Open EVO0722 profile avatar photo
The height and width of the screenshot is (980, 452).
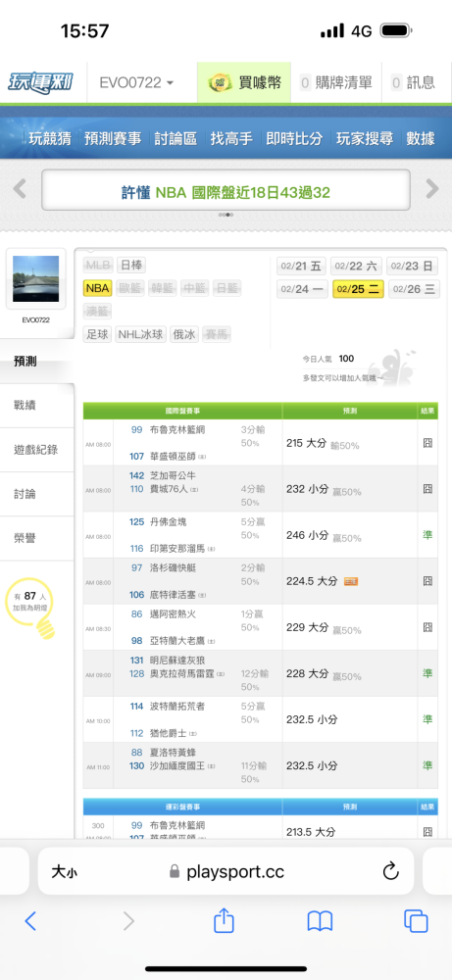click(x=35, y=278)
